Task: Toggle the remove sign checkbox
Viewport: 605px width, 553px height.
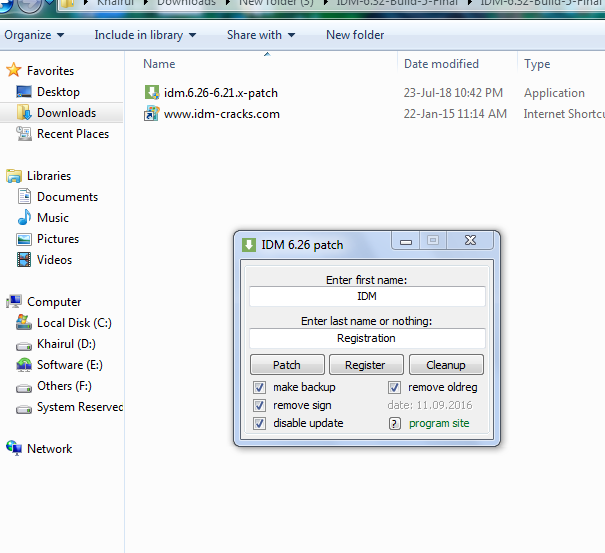Action: (259, 405)
